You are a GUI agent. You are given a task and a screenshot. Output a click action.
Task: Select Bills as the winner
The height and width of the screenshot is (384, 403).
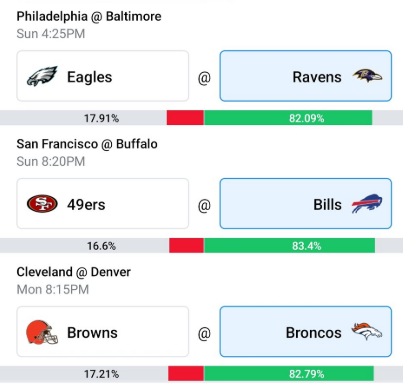coord(306,204)
